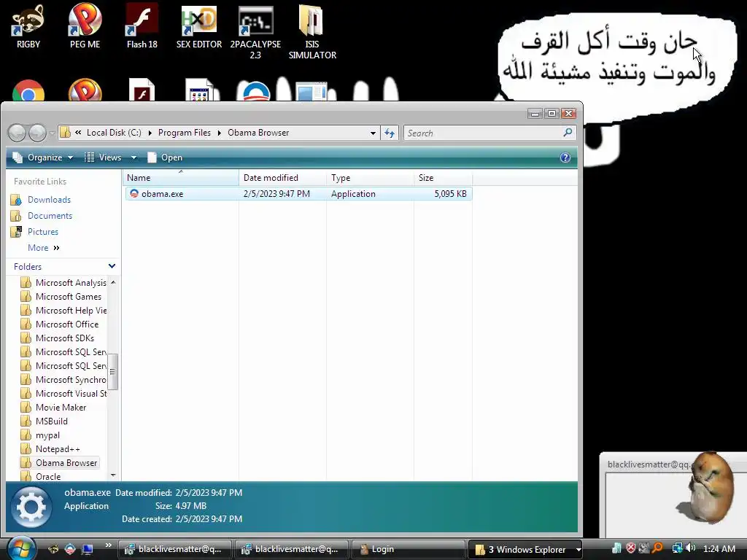Expand arrow after Local Disk breadcrumb
This screenshot has height=560, width=747.
pyautogui.click(x=150, y=133)
